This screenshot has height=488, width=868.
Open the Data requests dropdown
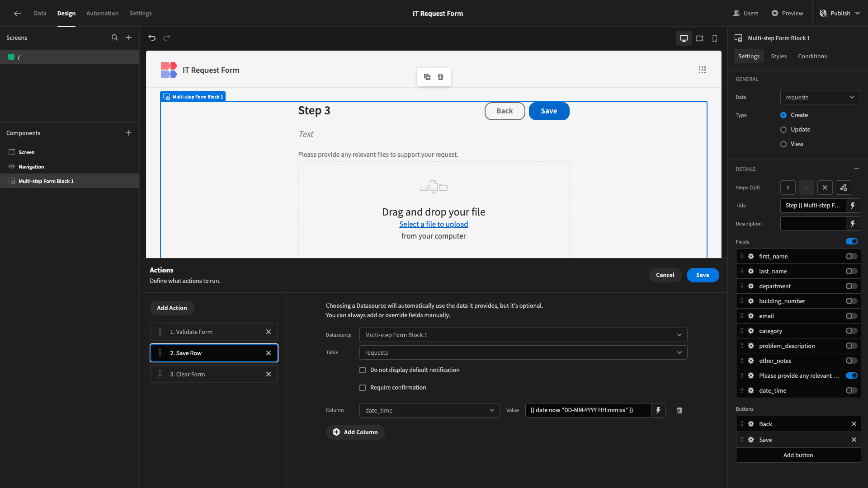pyautogui.click(x=820, y=97)
